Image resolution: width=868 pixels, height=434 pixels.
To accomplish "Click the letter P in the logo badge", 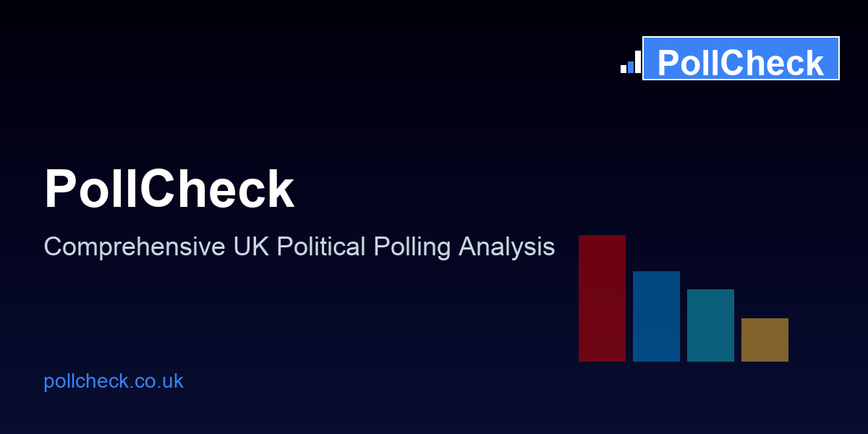I will (x=670, y=64).
